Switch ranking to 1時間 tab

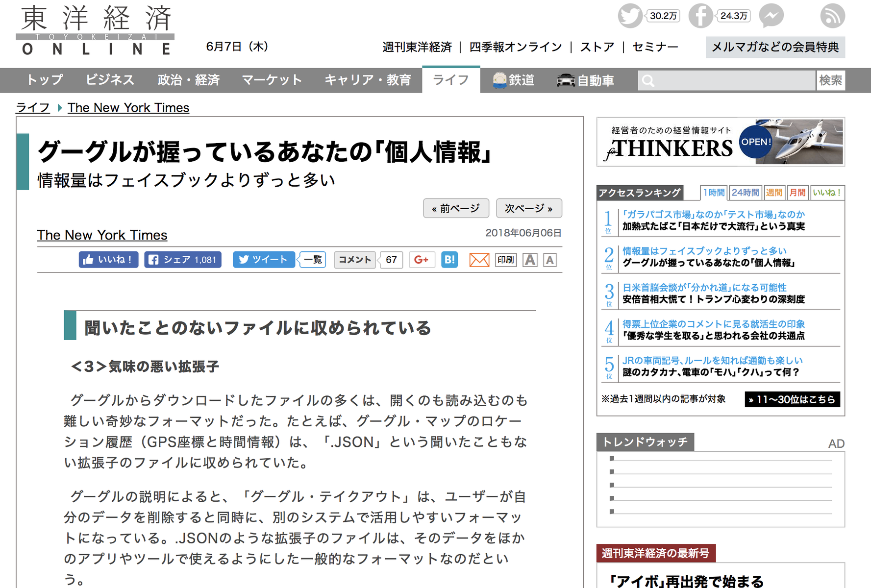point(714,193)
